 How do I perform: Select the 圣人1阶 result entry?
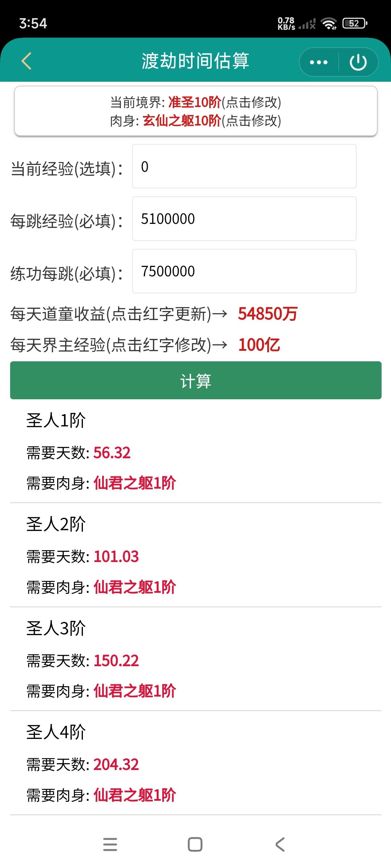coord(196,451)
